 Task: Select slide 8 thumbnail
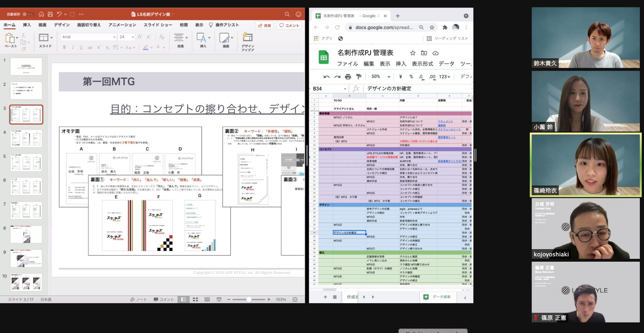[x=26, y=234]
